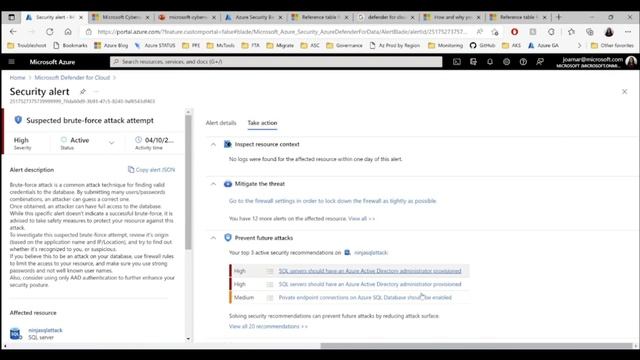The height and width of the screenshot is (360, 640).
Task: Open the Directories and subscriptions filter icon
Action: (x=473, y=62)
